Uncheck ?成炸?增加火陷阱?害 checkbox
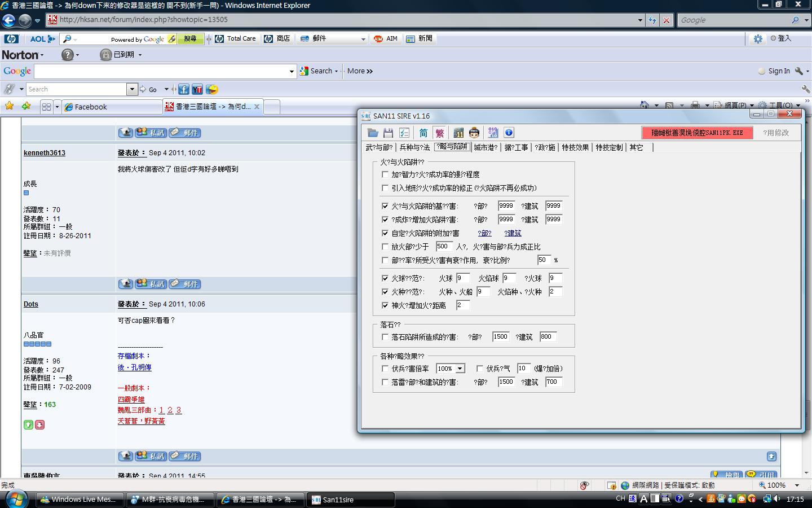The image size is (812, 508). pos(385,220)
